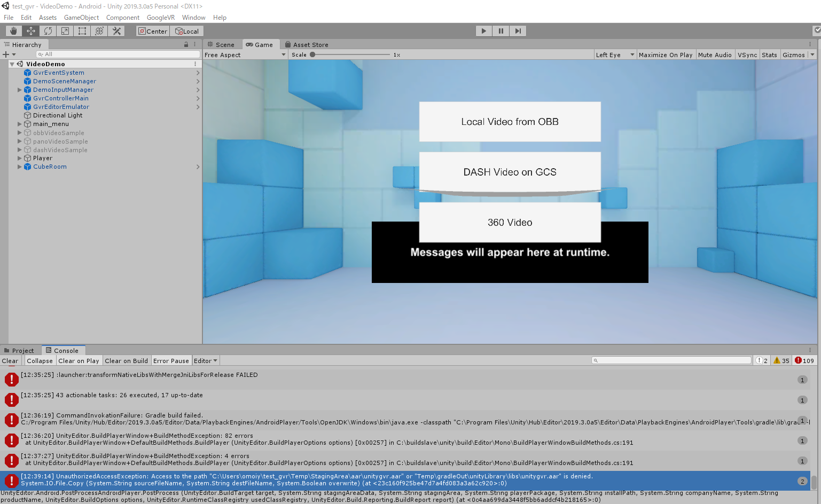The image size is (821, 504).
Task: Select GvrControllerMain in Hierarchy
Action: pos(61,98)
